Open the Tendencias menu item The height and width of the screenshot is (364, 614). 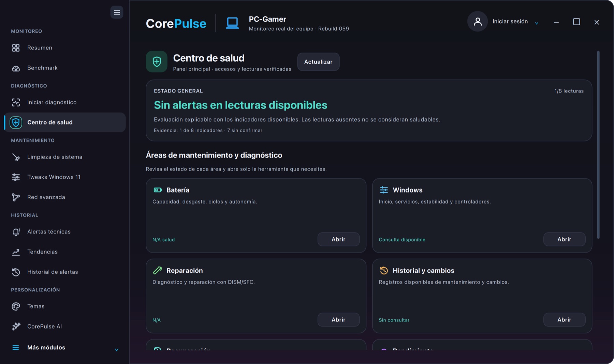tap(65, 252)
